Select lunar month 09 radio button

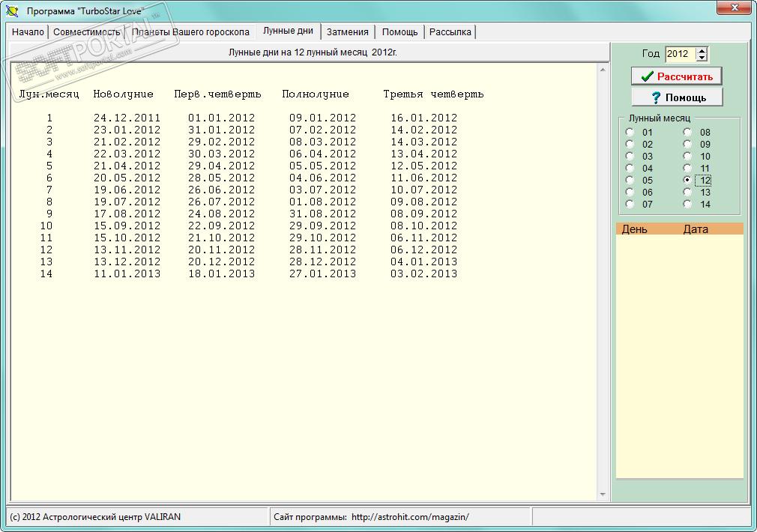click(x=687, y=144)
